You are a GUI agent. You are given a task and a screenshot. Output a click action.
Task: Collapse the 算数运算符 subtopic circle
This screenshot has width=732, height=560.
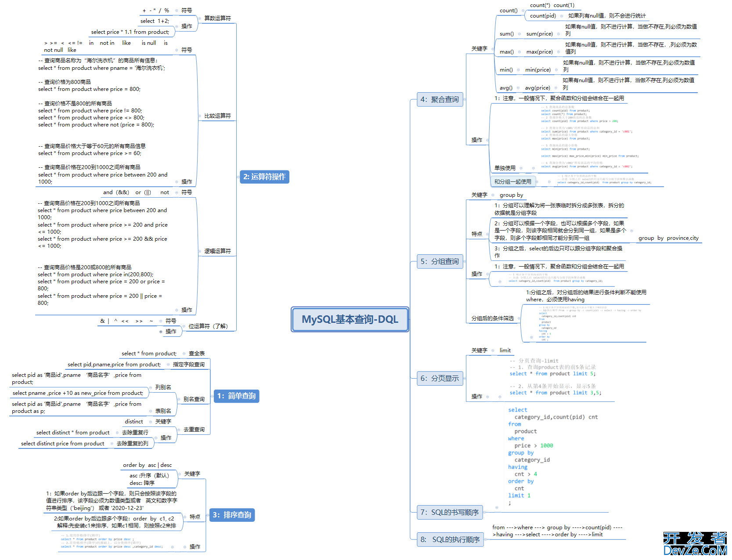tap(199, 18)
